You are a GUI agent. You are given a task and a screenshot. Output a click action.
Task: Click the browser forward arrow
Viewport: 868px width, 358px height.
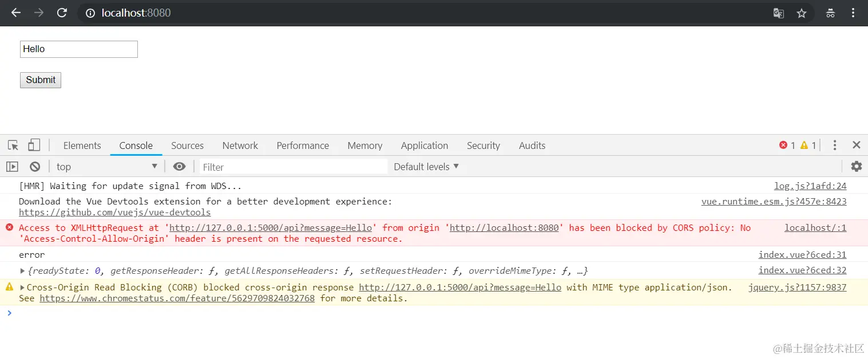coord(39,13)
